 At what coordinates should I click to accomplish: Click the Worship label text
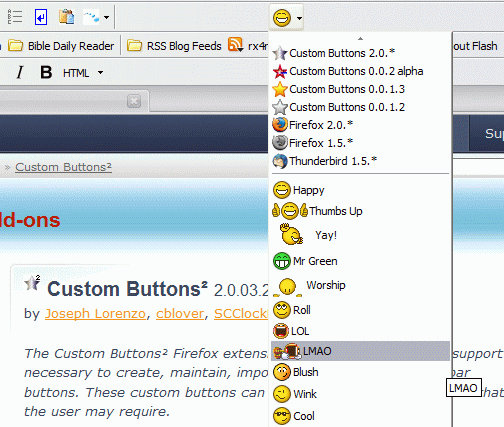[326, 285]
